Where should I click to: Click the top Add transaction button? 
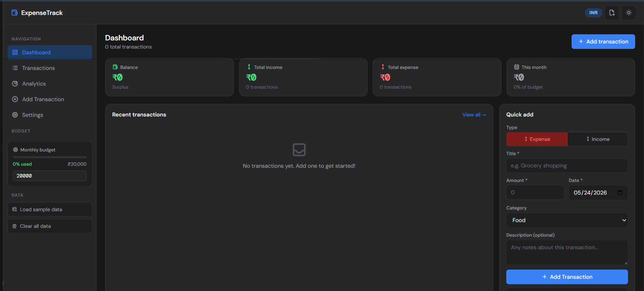(x=603, y=41)
